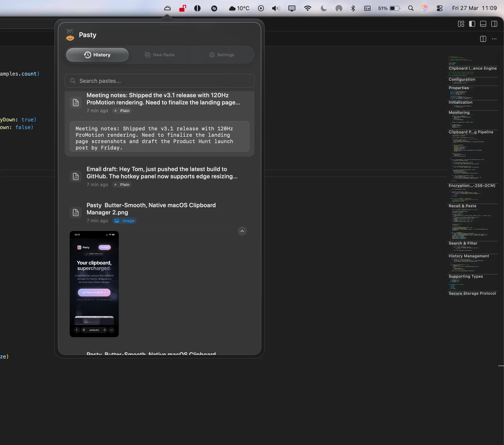This screenshot has height=445, width=504.
Task: Open the Pasty website screenshot thumbnail
Action: click(94, 284)
